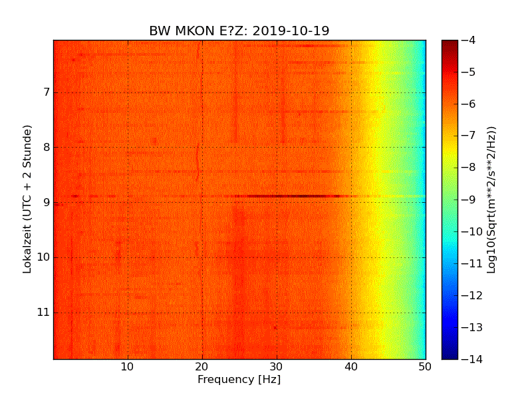The width and height of the screenshot is (532, 399).
Task: Click the colorbar label Log10(Sqrt(m**2/s**2/Hz))
Action: click(x=491, y=199)
